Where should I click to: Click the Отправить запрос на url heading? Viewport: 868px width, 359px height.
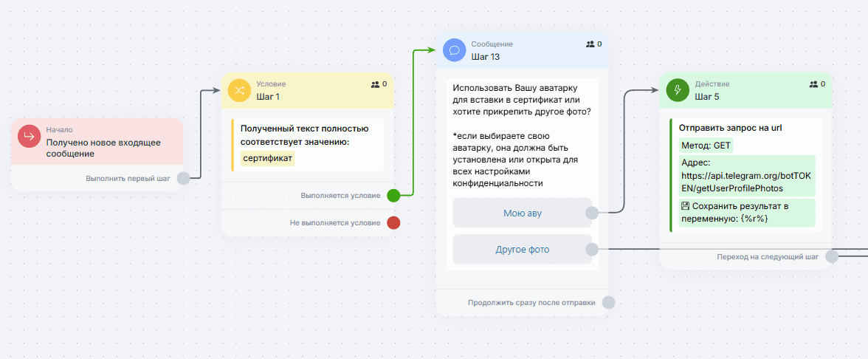(x=730, y=128)
